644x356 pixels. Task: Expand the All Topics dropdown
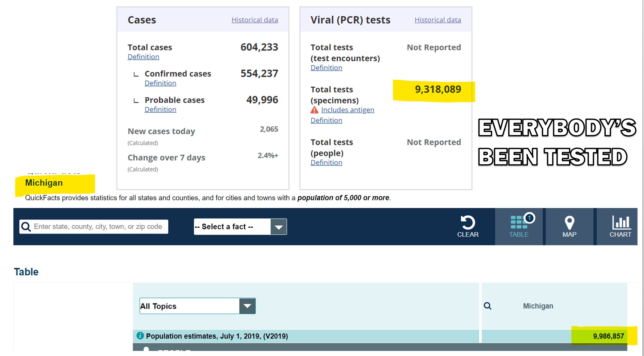click(198, 306)
